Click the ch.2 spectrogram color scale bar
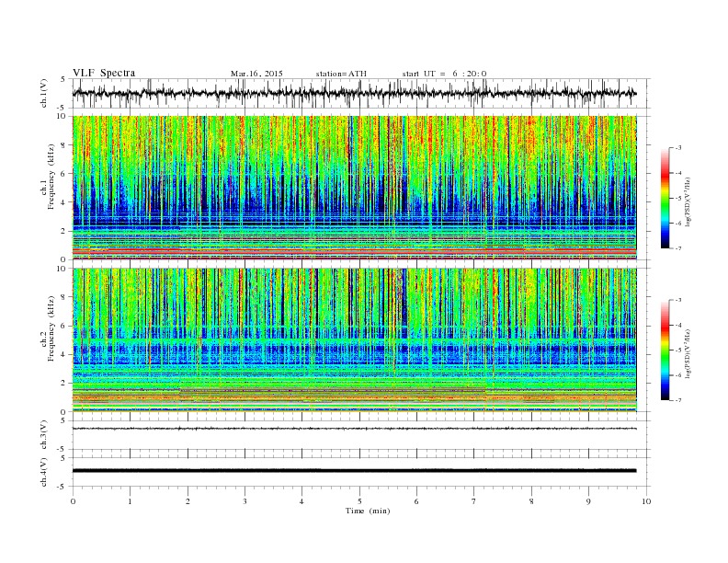The image size is (728, 563). (665, 350)
